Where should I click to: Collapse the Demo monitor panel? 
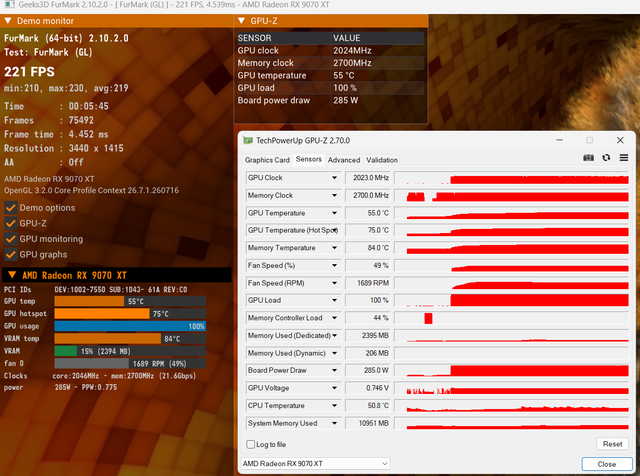click(8, 21)
